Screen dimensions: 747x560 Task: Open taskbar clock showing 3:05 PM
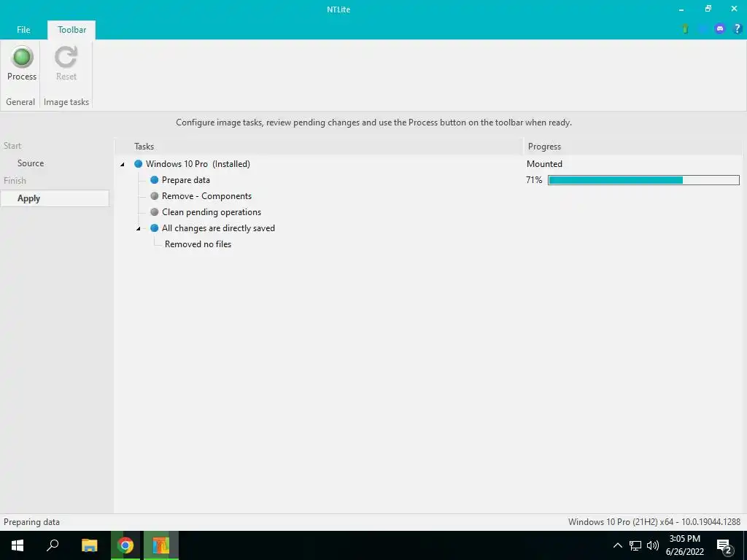(684, 545)
